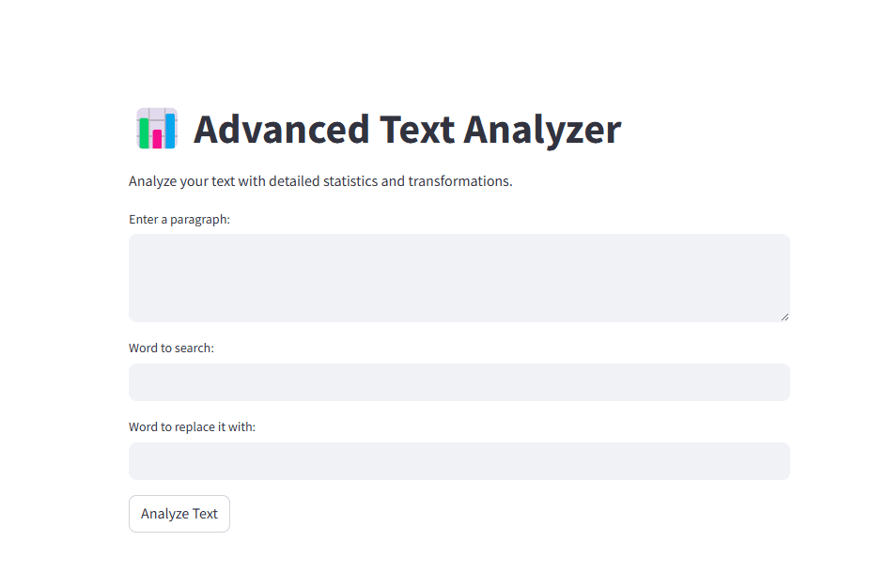Click the Advanced Text Analyzer heading

[x=406, y=130]
